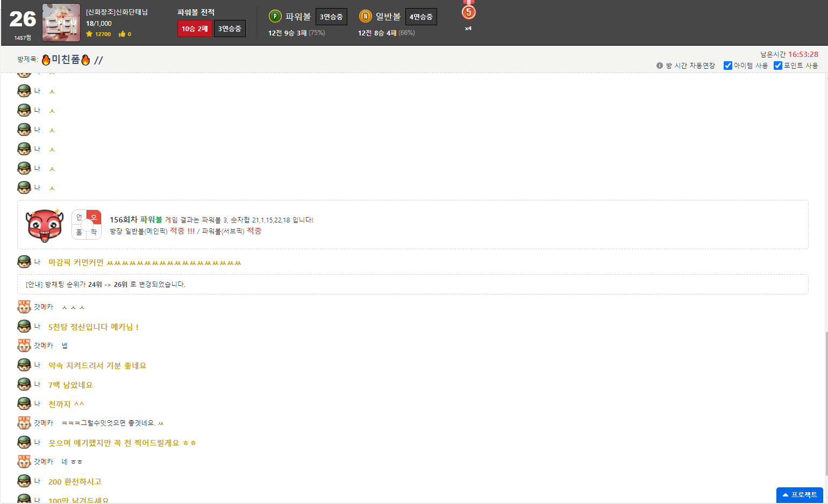Click the blue 프로젝트 button
828x504 pixels.
coord(800,495)
